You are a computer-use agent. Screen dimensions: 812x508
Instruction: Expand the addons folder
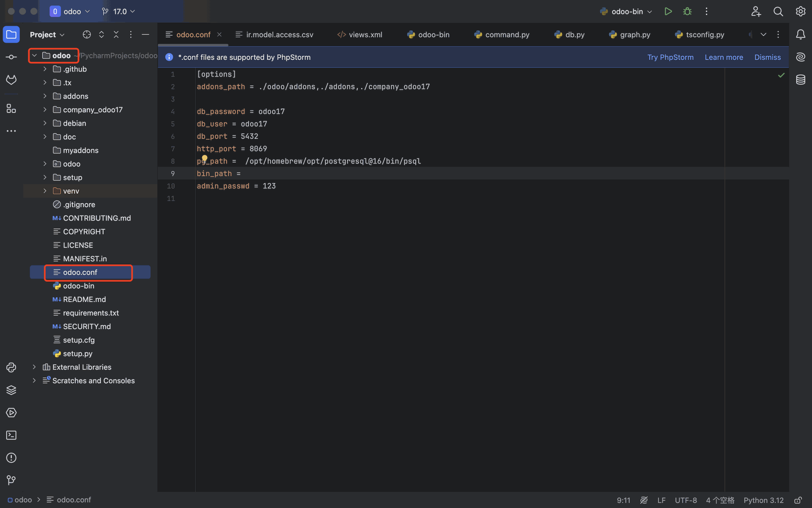pos(45,96)
